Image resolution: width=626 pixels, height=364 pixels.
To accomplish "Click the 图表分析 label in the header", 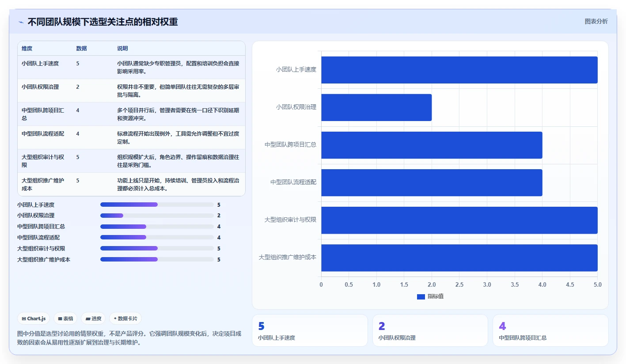I will [x=596, y=21].
